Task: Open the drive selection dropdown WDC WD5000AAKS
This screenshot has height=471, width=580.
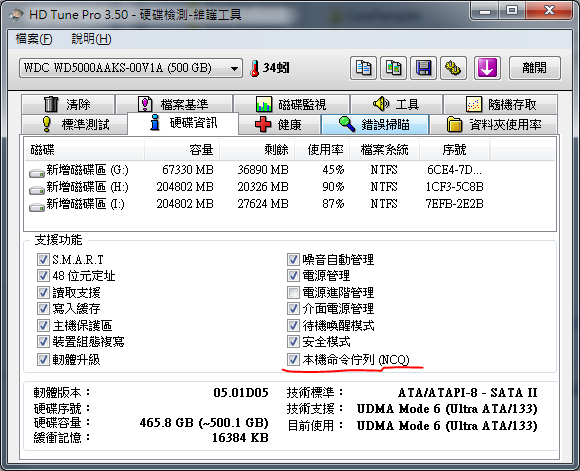Action: pos(131,68)
